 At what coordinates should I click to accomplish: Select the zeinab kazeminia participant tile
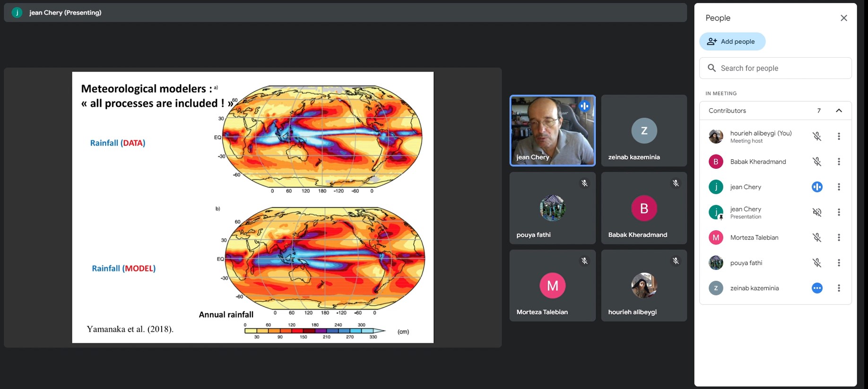coord(643,130)
